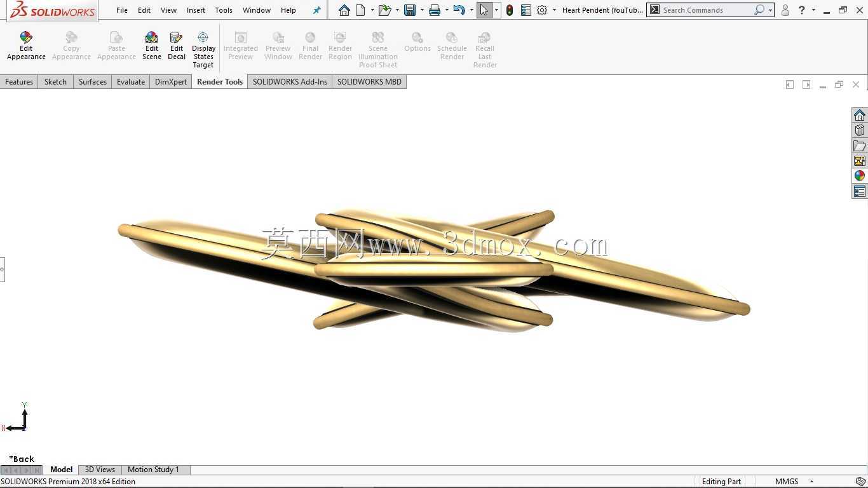This screenshot has width=868, height=488.
Task: Open File Explorer in task pane
Action: click(x=860, y=146)
